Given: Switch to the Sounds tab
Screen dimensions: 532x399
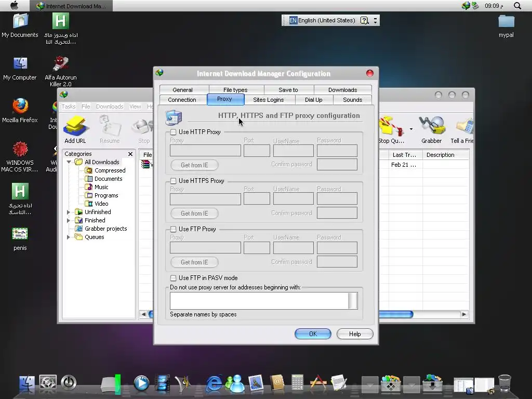Looking at the screenshot, I should 353,100.
